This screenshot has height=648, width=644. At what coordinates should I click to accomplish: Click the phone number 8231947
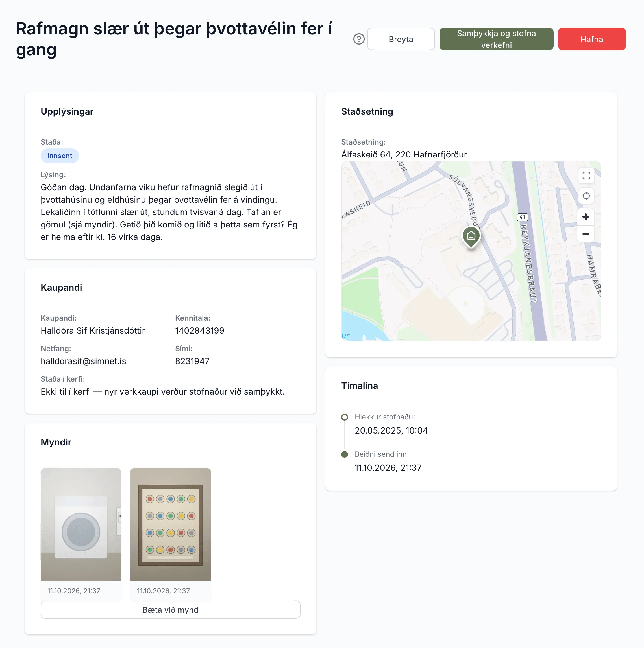click(192, 361)
